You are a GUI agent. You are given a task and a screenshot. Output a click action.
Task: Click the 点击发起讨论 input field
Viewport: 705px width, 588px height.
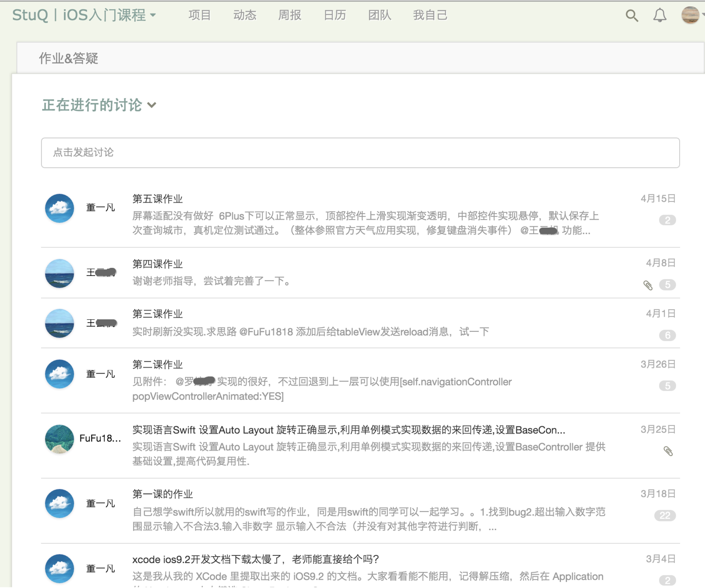[360, 153]
